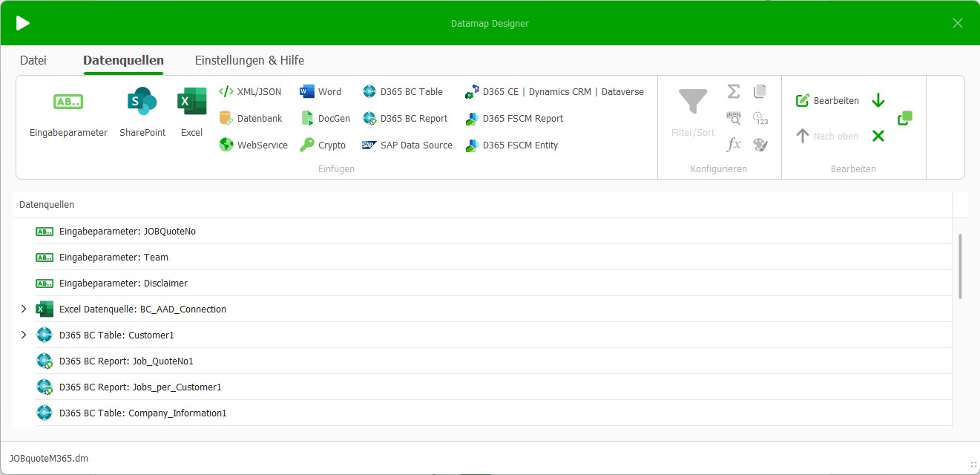
Task: Expand the D365 BC Table Customer1 node
Action: (x=23, y=335)
